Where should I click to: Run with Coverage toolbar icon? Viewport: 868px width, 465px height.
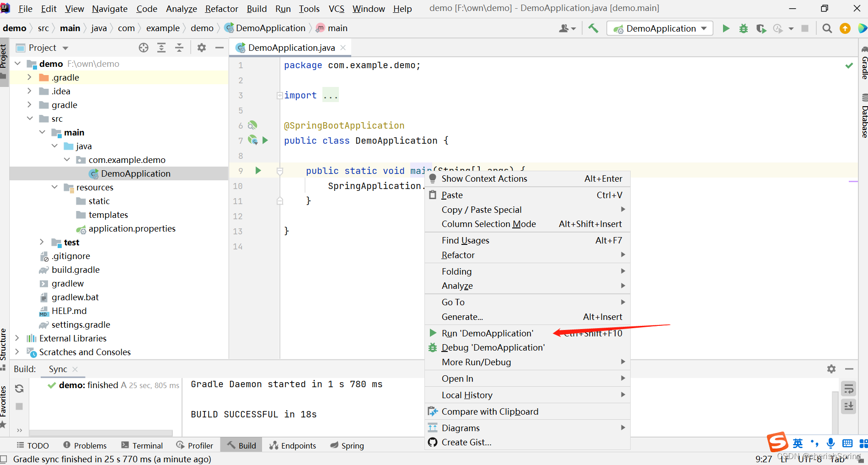tap(761, 28)
